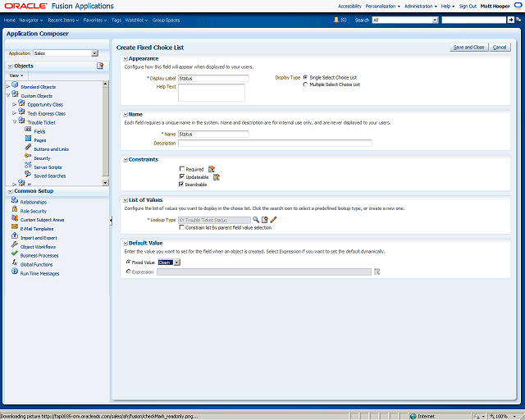Click the Save and Close button
The width and height of the screenshot is (525, 420).
click(x=468, y=48)
